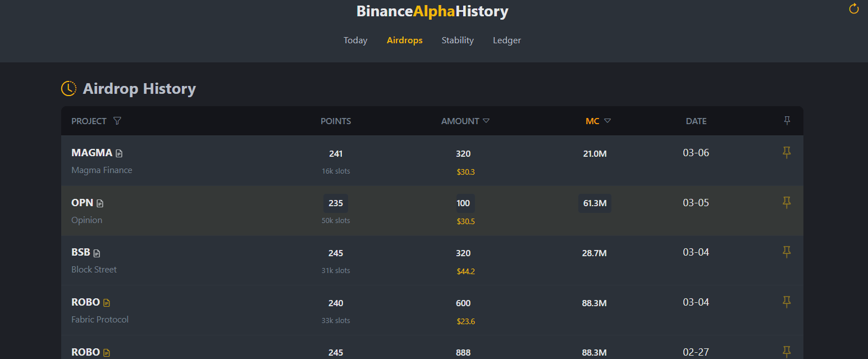Click the Airdrop History clock icon
The height and width of the screenshot is (359, 868).
pyautogui.click(x=68, y=88)
